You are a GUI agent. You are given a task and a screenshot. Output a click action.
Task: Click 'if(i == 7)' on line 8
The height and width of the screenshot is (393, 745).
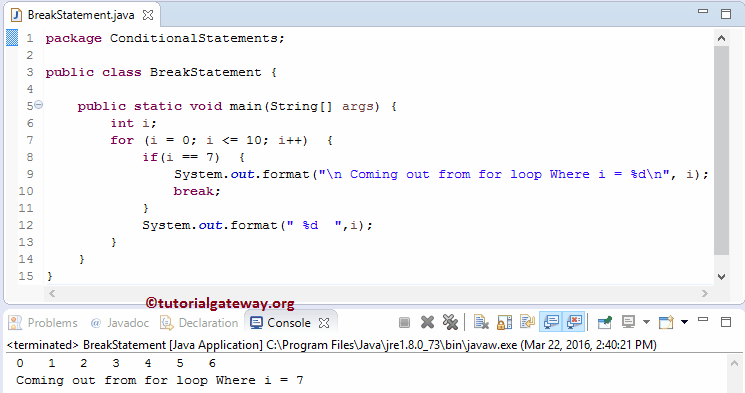181,157
